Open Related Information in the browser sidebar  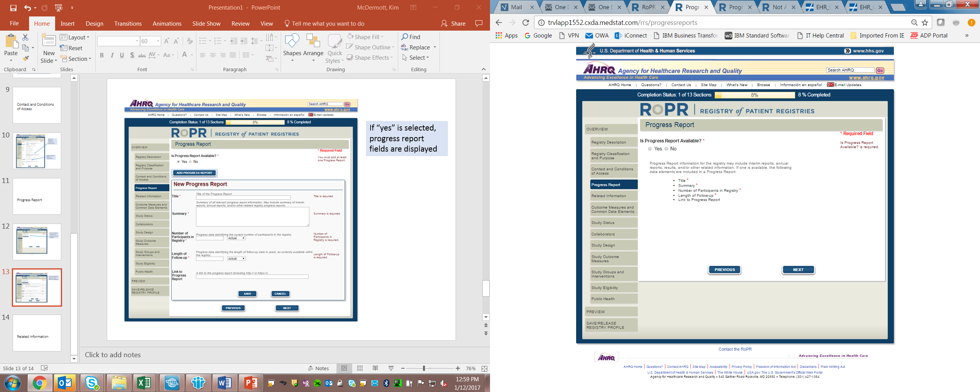614,196
